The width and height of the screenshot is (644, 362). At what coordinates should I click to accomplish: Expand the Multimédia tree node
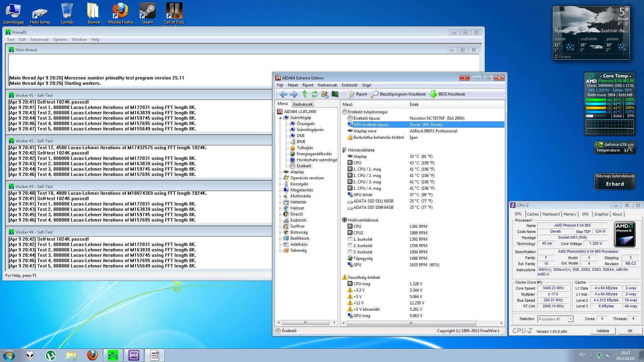point(280,196)
